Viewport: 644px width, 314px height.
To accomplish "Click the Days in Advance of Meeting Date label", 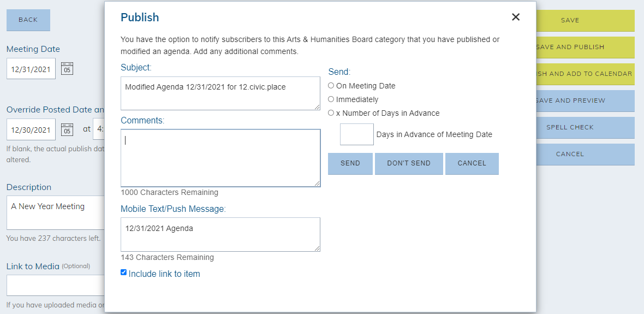I will (x=434, y=134).
